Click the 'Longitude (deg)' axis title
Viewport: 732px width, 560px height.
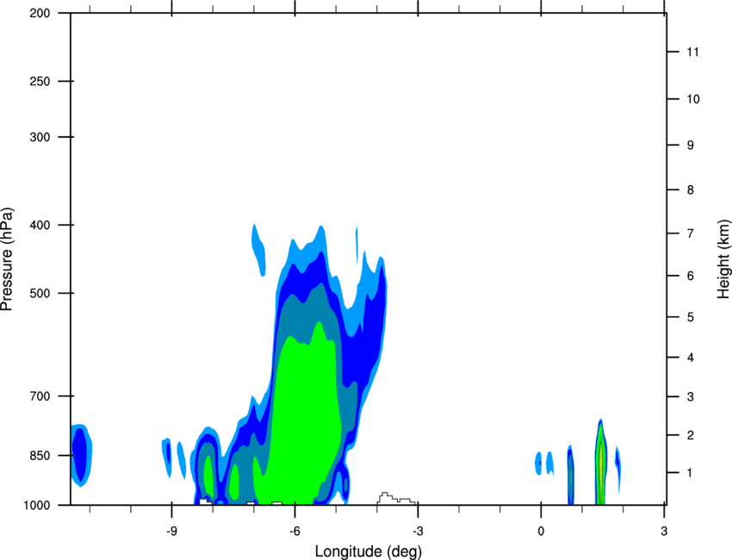click(369, 551)
